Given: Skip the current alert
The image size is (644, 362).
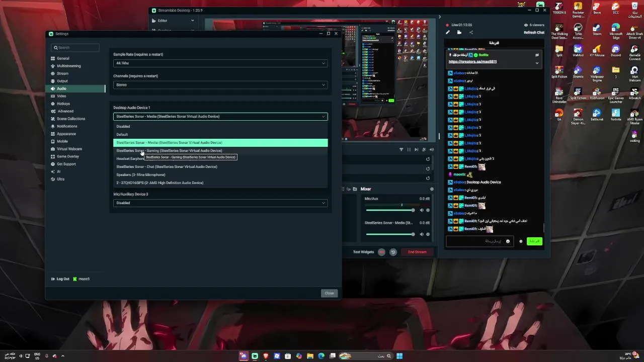Looking at the screenshot, I should tap(416, 149).
